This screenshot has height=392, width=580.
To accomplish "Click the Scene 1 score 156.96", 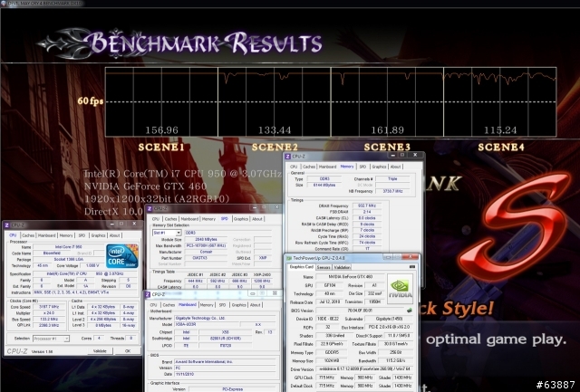I will point(161,130).
